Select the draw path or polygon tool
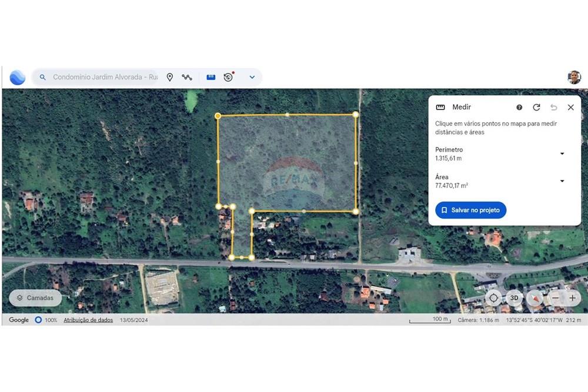 pyautogui.click(x=187, y=77)
